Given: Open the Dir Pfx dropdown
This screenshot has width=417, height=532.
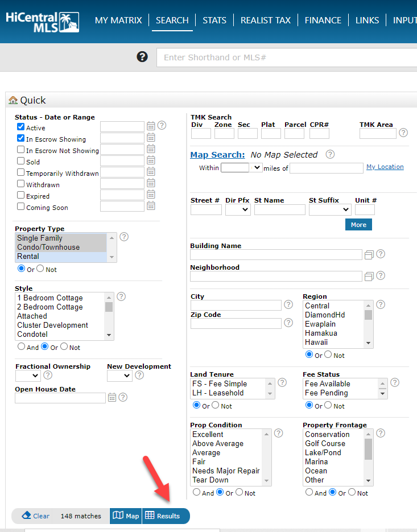Looking at the screenshot, I should (245, 209).
